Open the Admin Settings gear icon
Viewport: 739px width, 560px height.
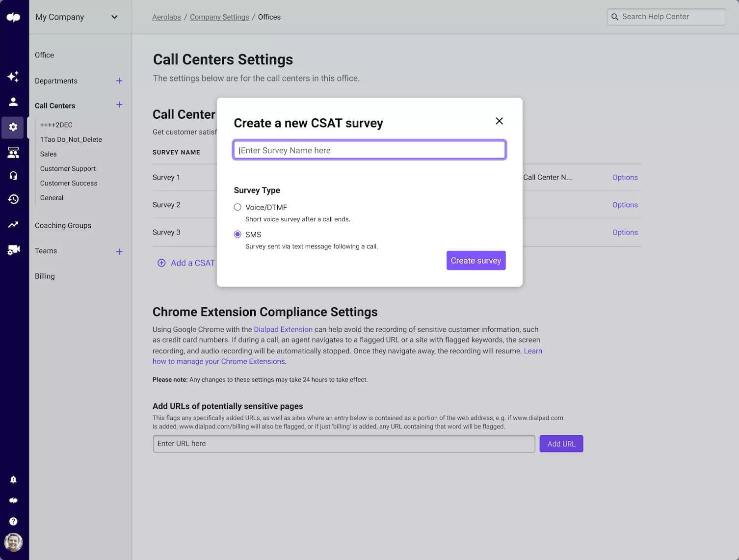pos(13,127)
